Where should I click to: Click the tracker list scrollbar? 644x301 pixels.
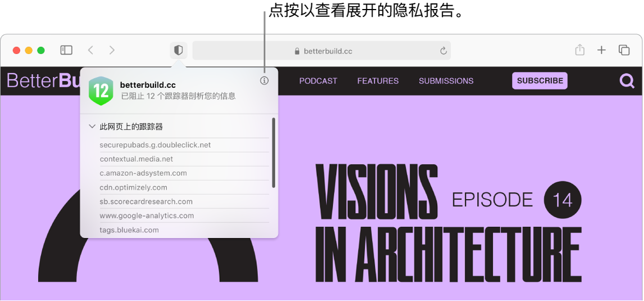[x=274, y=153]
